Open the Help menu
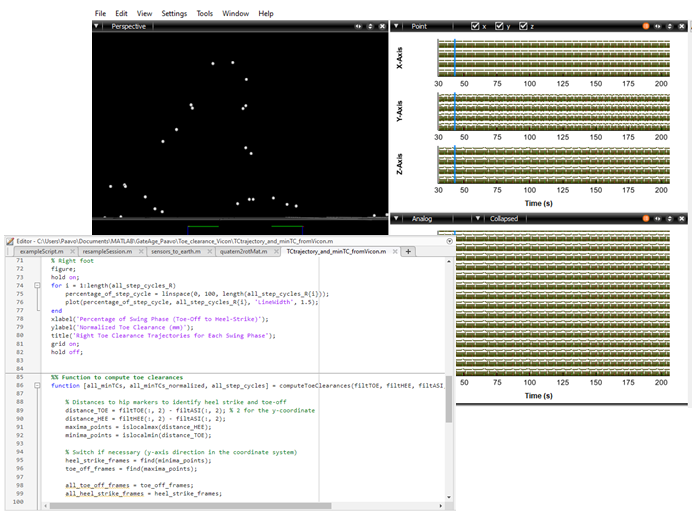This screenshot has height=516, width=698. pyautogui.click(x=266, y=13)
